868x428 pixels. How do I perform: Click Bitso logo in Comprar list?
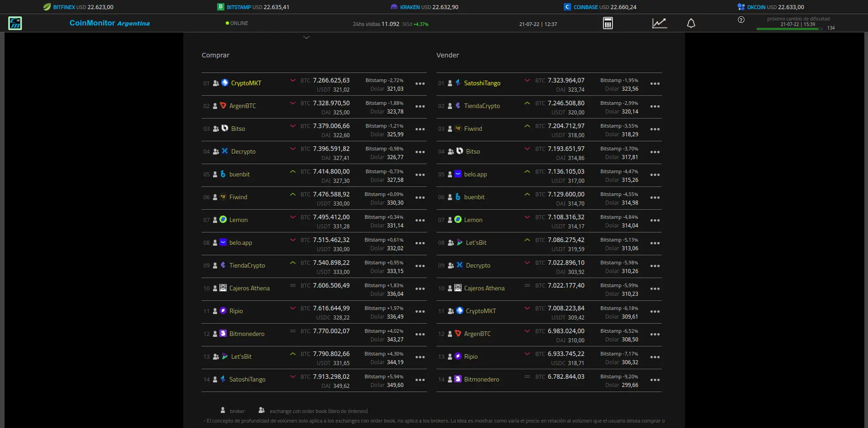(x=225, y=128)
